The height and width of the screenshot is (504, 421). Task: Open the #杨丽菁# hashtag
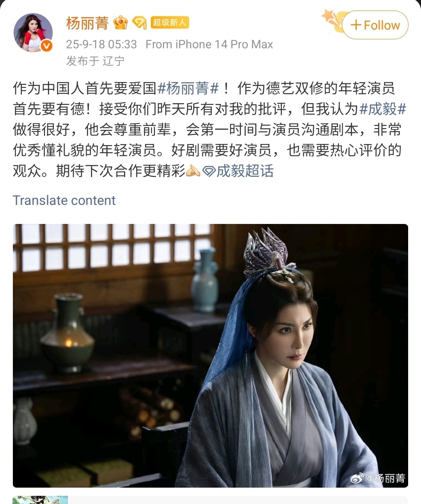coord(188,88)
